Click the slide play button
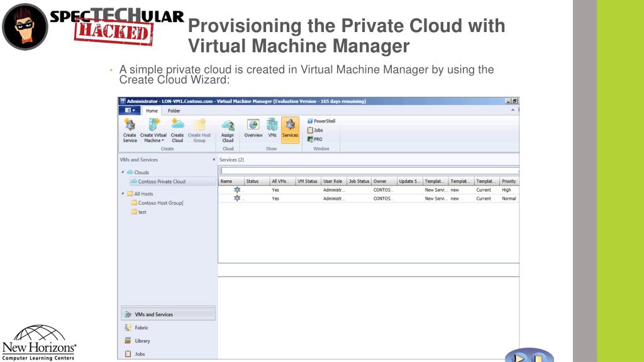Screen dimensions: 644x362 pos(519,358)
